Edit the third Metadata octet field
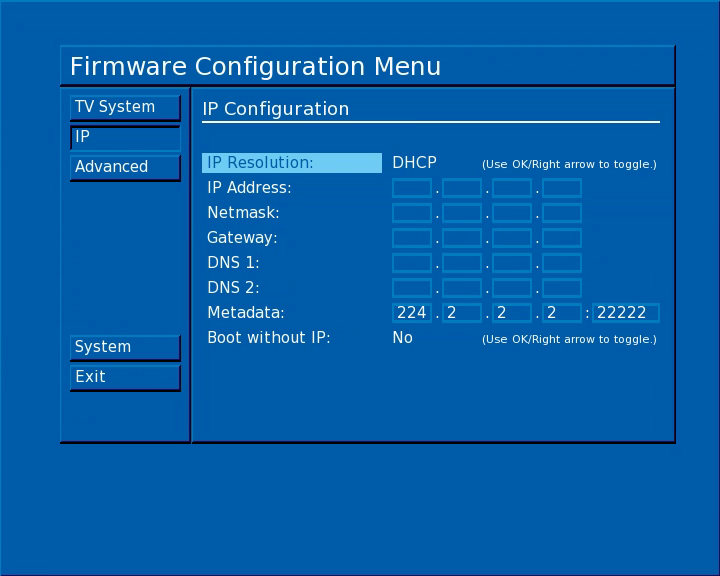 click(x=512, y=313)
